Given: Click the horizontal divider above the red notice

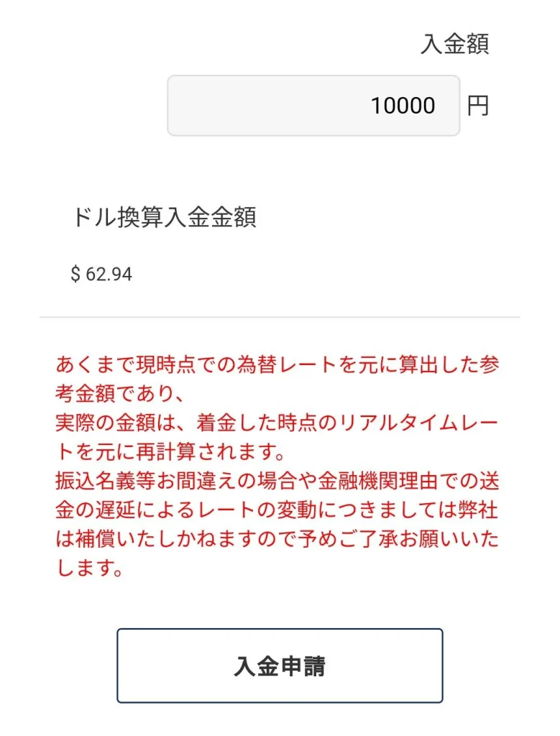Looking at the screenshot, I should 280,317.
